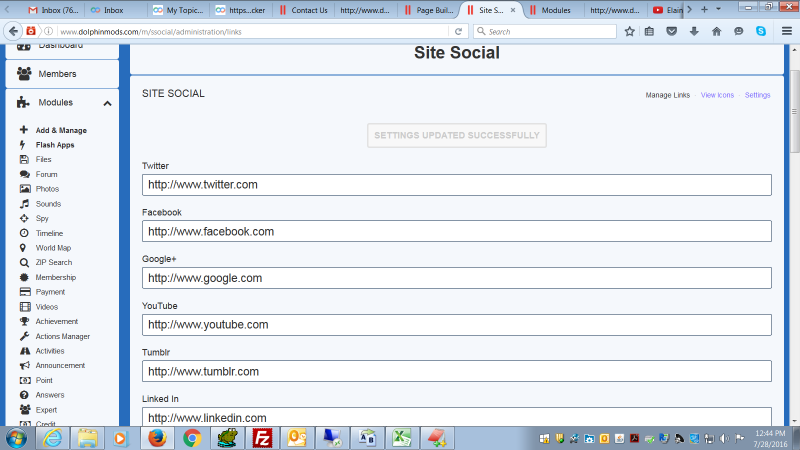Open Settings in Site Social
Screen dimensions: 800x450
pos(757,95)
